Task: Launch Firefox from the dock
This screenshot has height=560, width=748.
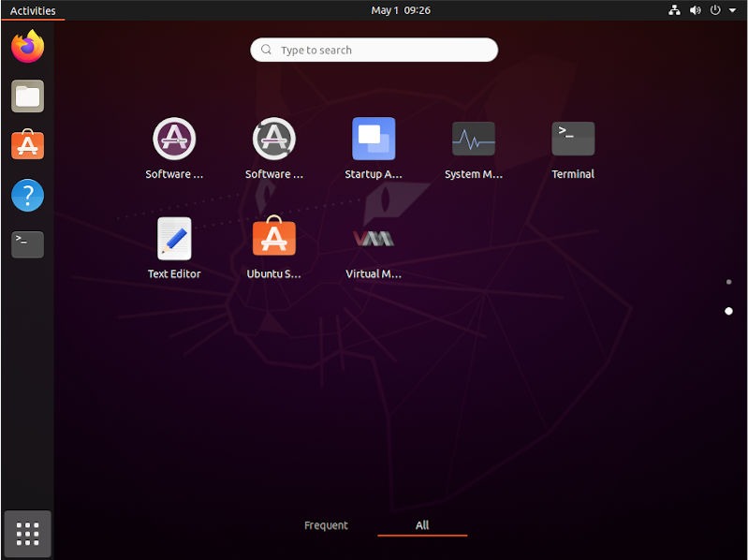Action: 28,46
